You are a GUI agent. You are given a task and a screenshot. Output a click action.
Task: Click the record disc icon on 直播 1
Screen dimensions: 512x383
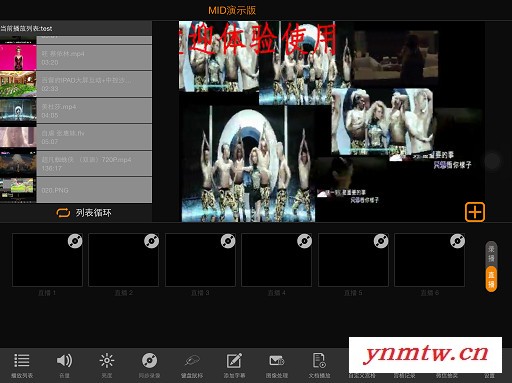[x=75, y=241]
